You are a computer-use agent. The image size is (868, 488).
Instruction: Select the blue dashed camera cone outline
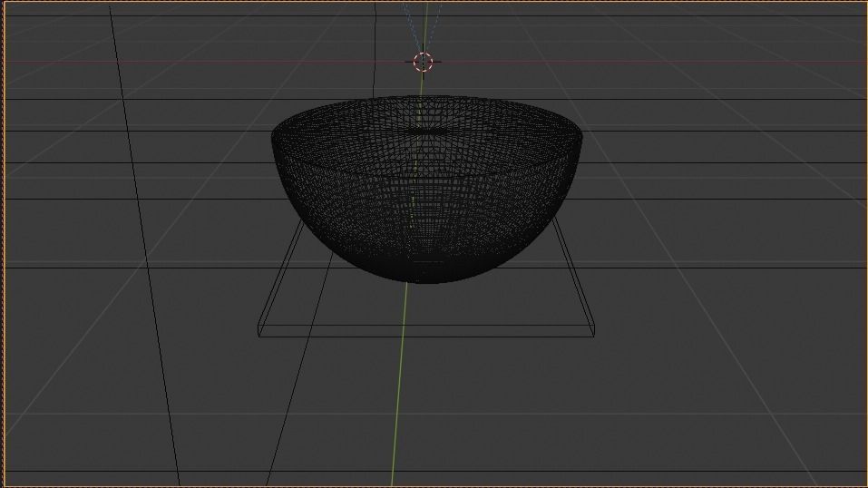pos(422,26)
